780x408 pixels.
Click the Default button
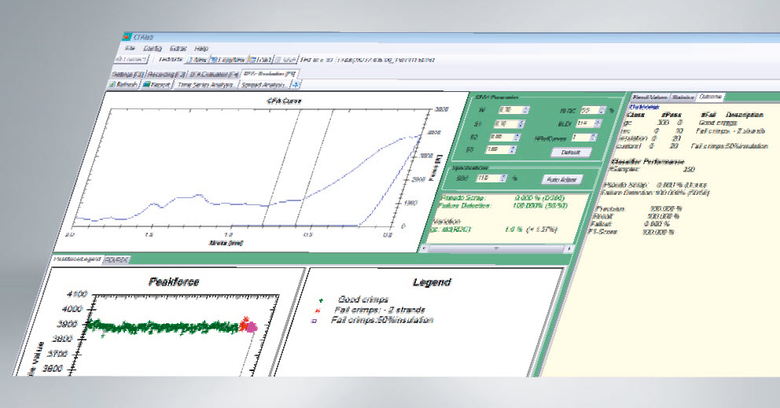pos(571,151)
